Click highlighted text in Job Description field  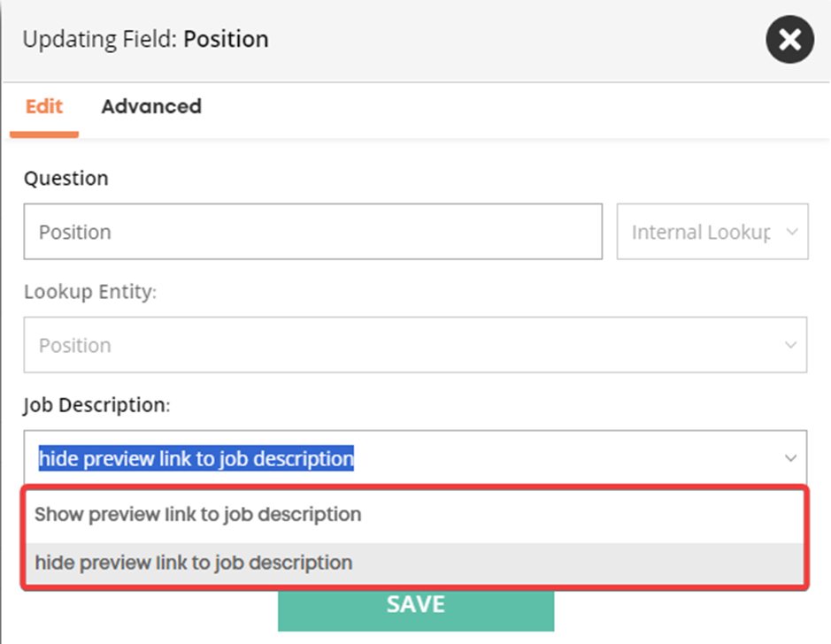[x=196, y=458]
